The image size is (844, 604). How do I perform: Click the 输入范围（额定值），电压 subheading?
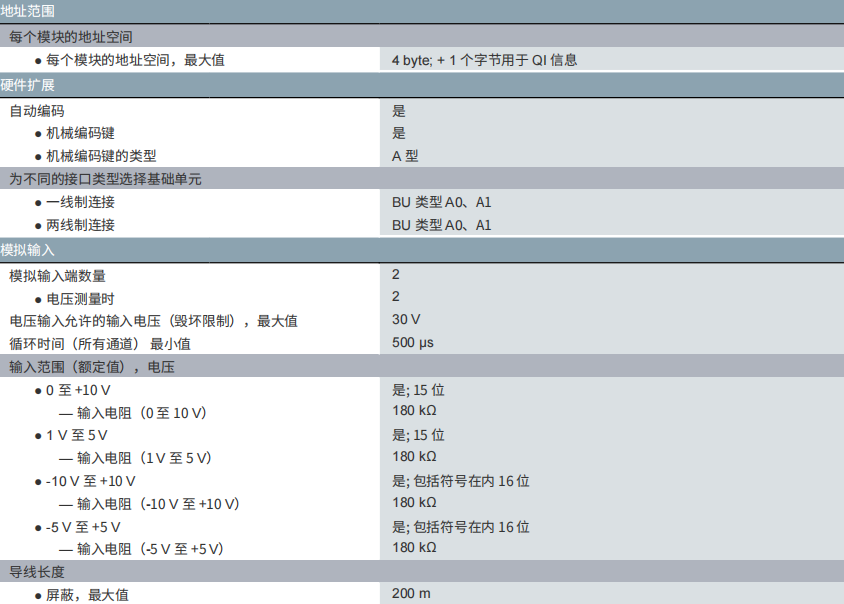coord(92,367)
